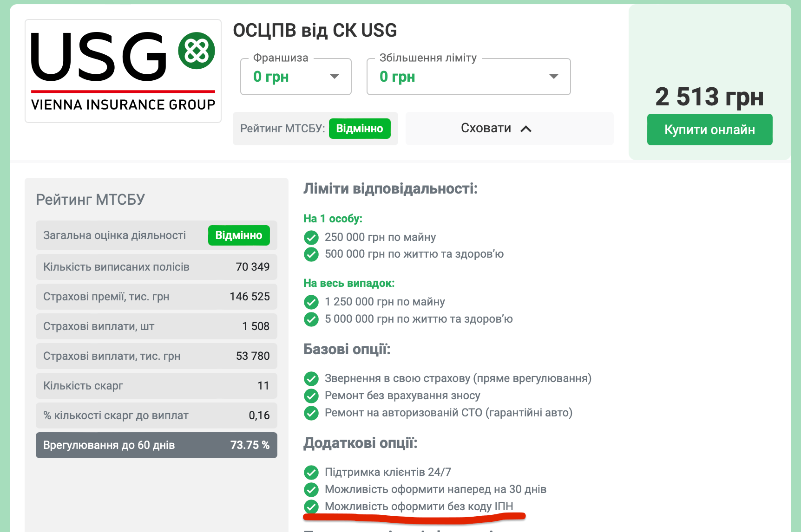Image resolution: width=801 pixels, height=532 pixels.
Task: Click the USG Vienna Insurance Group logo
Action: (123, 71)
